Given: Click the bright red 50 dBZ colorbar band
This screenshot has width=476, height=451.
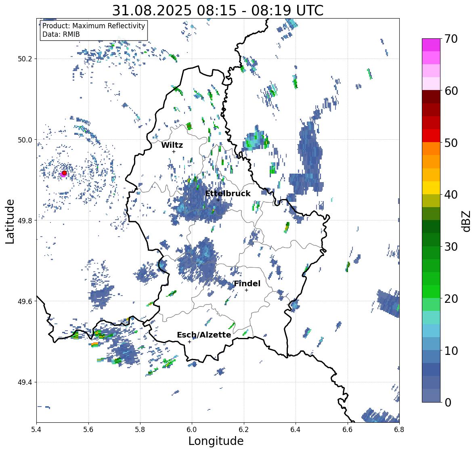Looking at the screenshot, I should click(x=431, y=136).
